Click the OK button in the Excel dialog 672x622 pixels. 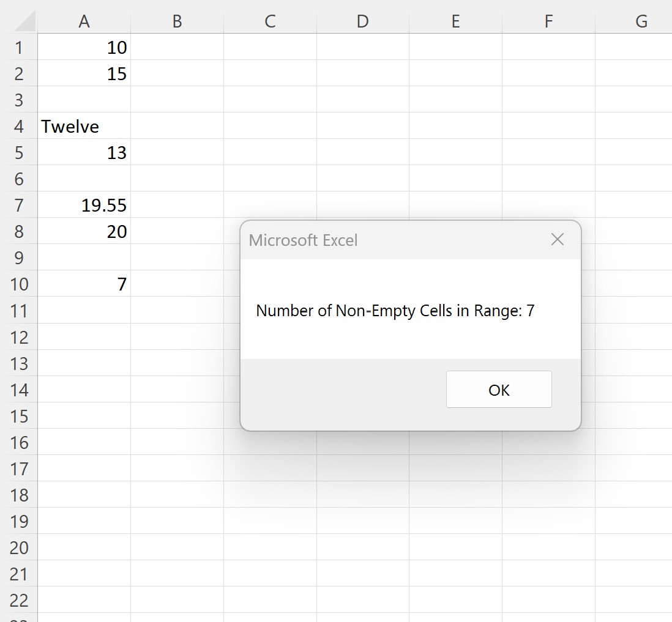coord(499,390)
